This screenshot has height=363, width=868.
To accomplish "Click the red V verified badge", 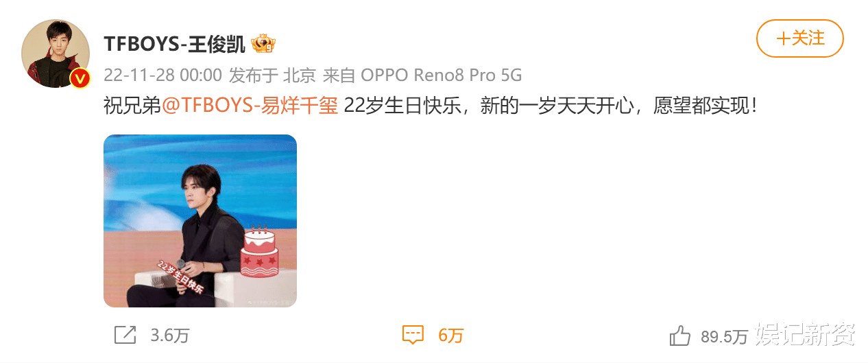I will (80, 79).
